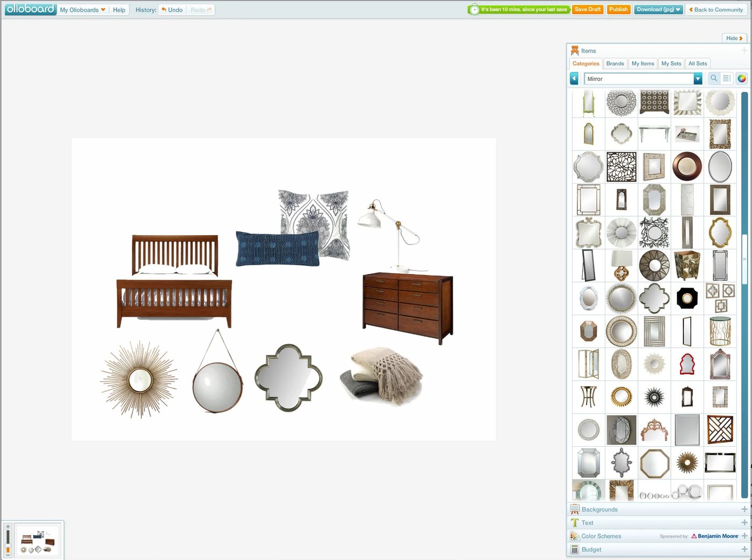Open the Help menu
The height and width of the screenshot is (560, 752).
point(119,10)
